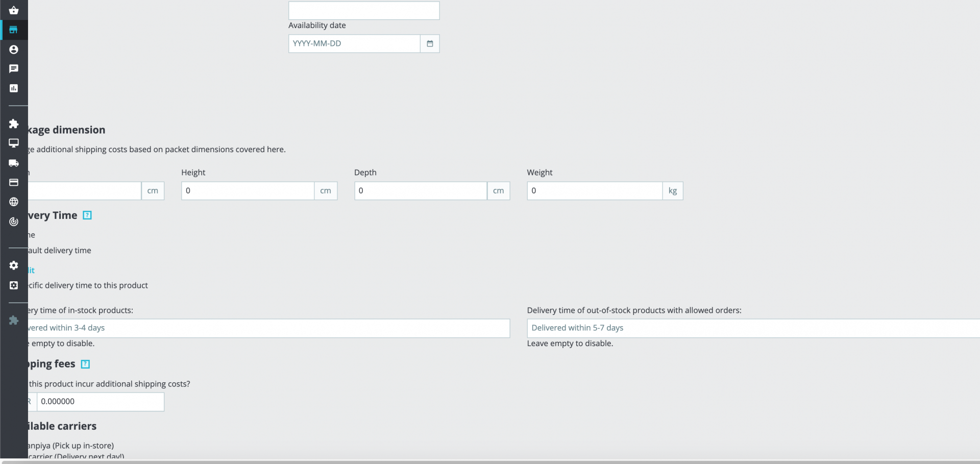Open the Orders basket icon in sidebar

click(14, 10)
